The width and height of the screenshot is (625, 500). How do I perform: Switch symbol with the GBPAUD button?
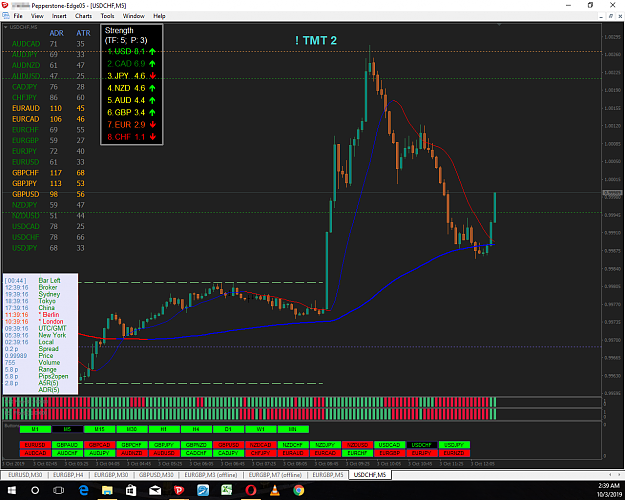coord(67,445)
